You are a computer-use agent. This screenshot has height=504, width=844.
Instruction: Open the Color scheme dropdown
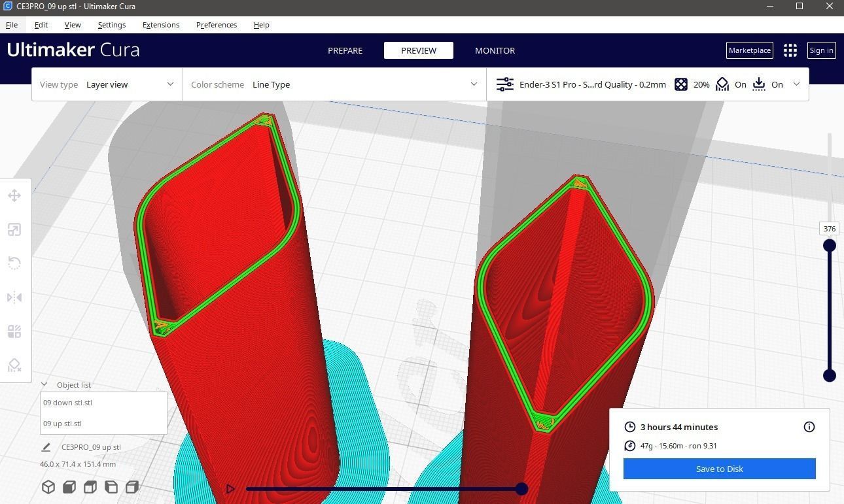[334, 84]
